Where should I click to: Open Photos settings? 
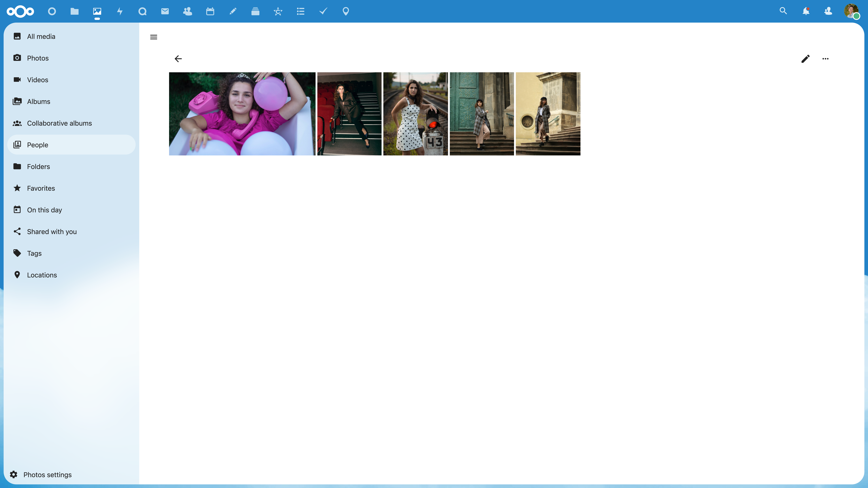[x=71, y=475]
